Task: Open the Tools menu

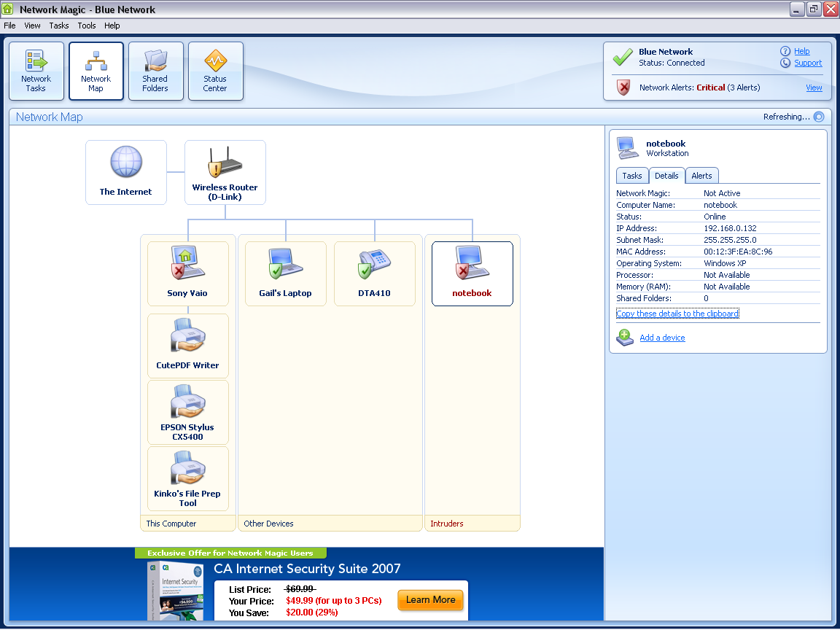Action: (87, 26)
